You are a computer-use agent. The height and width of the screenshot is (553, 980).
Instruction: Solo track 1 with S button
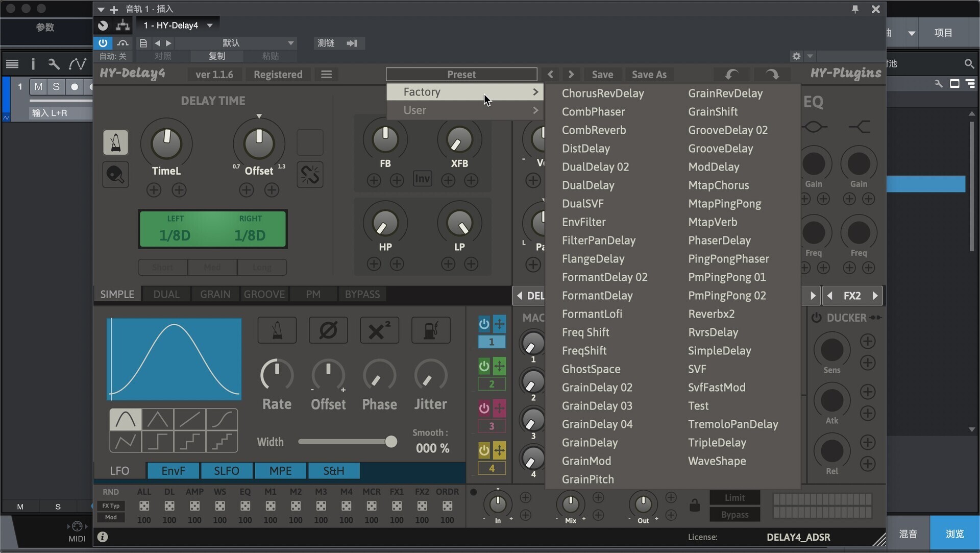[x=56, y=87]
